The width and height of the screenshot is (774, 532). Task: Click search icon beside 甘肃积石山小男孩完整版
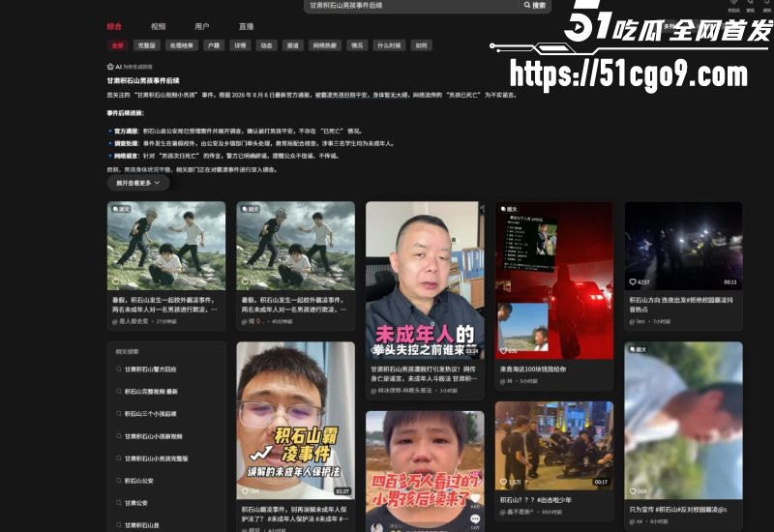(x=118, y=458)
